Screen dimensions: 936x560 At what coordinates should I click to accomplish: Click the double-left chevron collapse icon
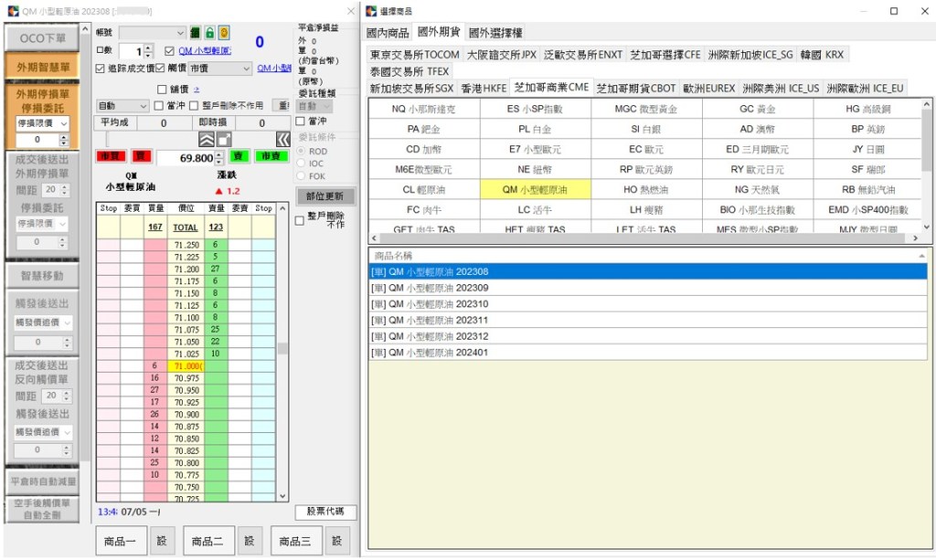(285, 140)
